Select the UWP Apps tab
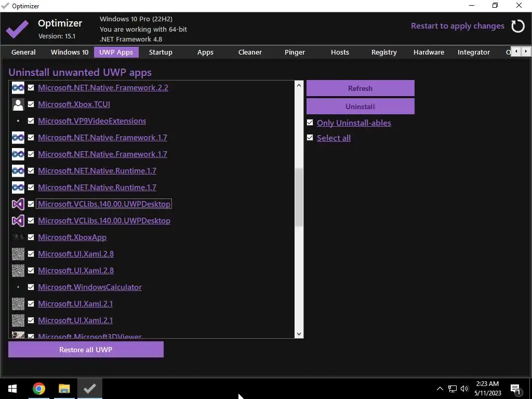Image resolution: width=532 pixels, height=399 pixels. click(x=116, y=52)
